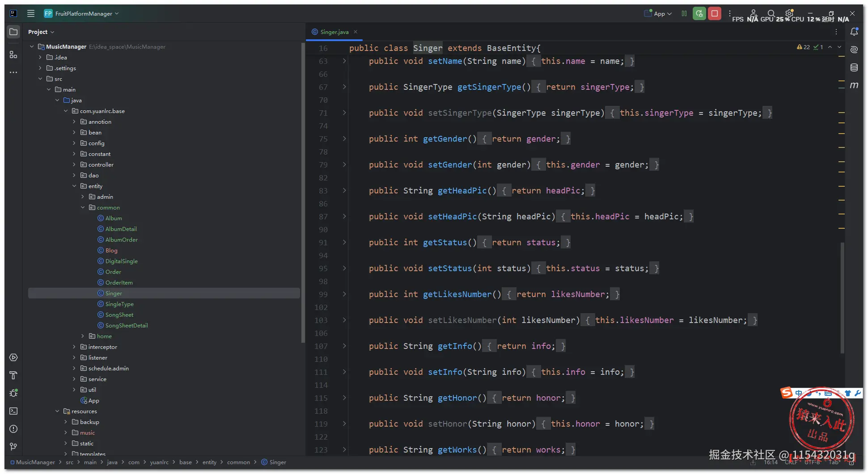
Task: Open the main menu hamburger icon
Action: [31, 13]
